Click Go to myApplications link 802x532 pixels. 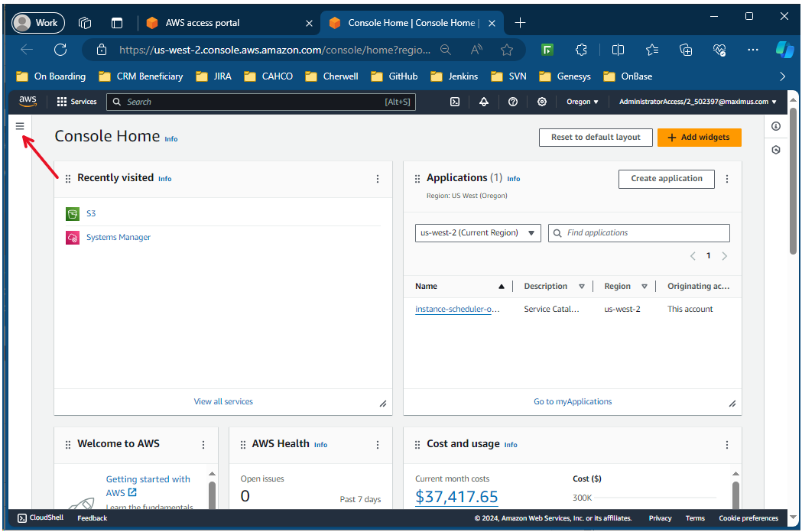pyautogui.click(x=573, y=401)
